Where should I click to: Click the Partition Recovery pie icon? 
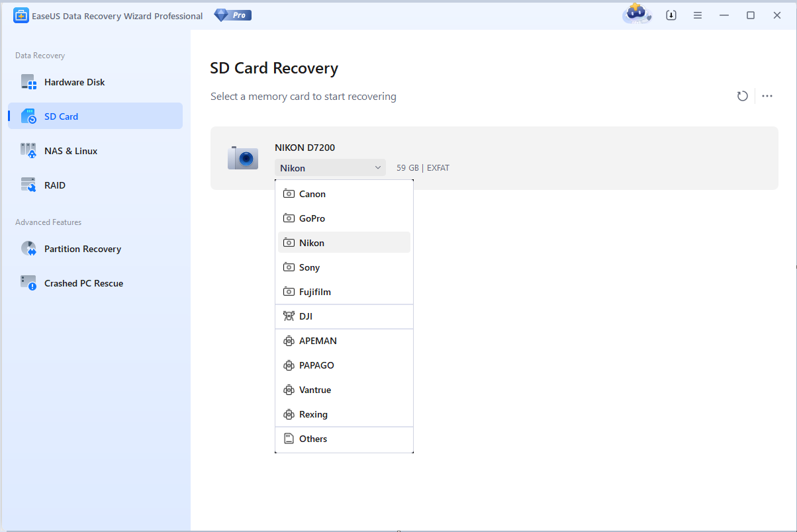coord(28,249)
